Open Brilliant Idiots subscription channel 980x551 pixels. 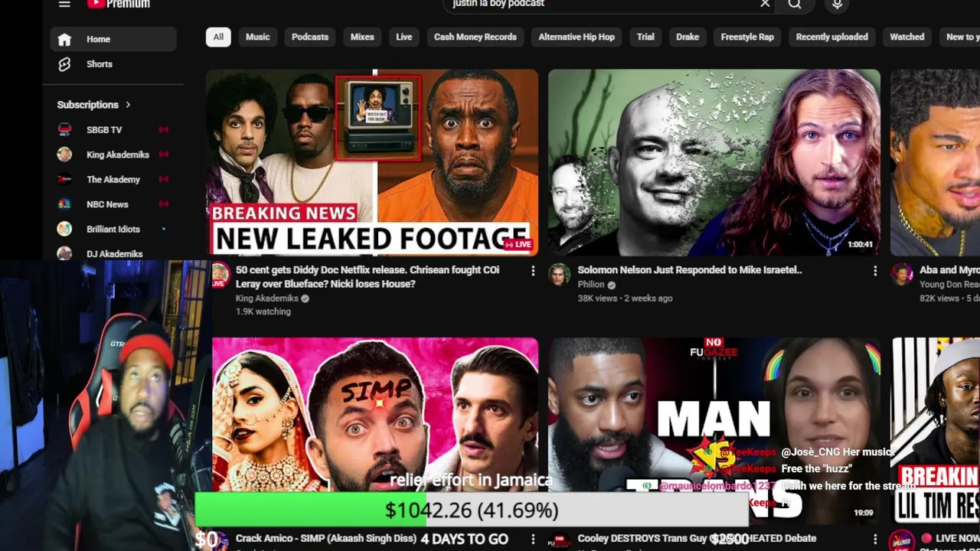click(113, 229)
